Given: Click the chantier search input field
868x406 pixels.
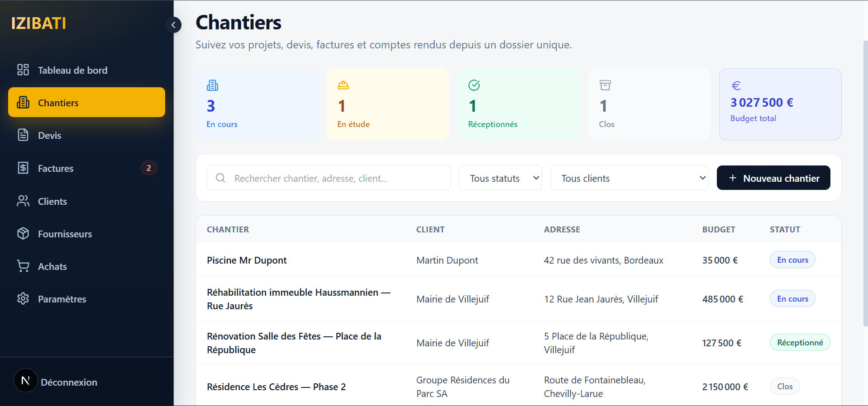Looking at the screenshot, I should click(x=335, y=178).
